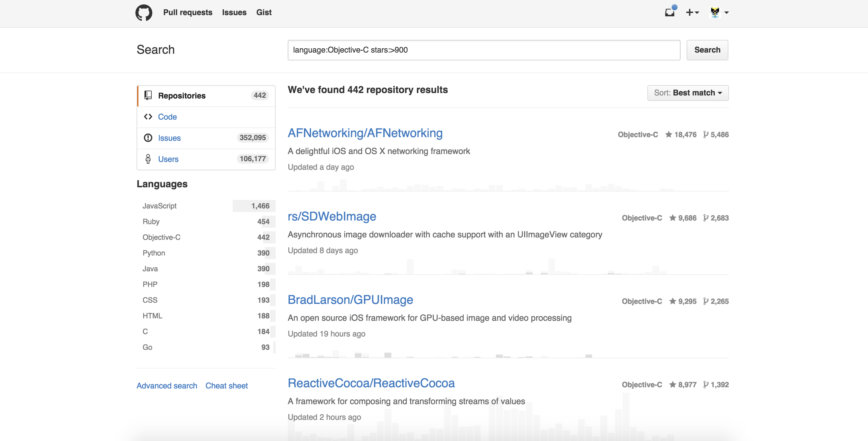Open ReactiveCocoa/ReactiveCocoa repository

[x=371, y=383]
